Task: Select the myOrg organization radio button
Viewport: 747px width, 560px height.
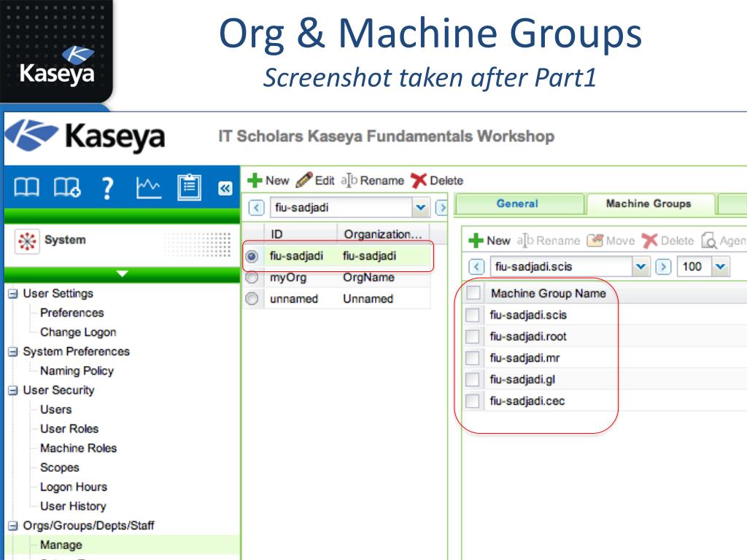Action: tap(252, 277)
